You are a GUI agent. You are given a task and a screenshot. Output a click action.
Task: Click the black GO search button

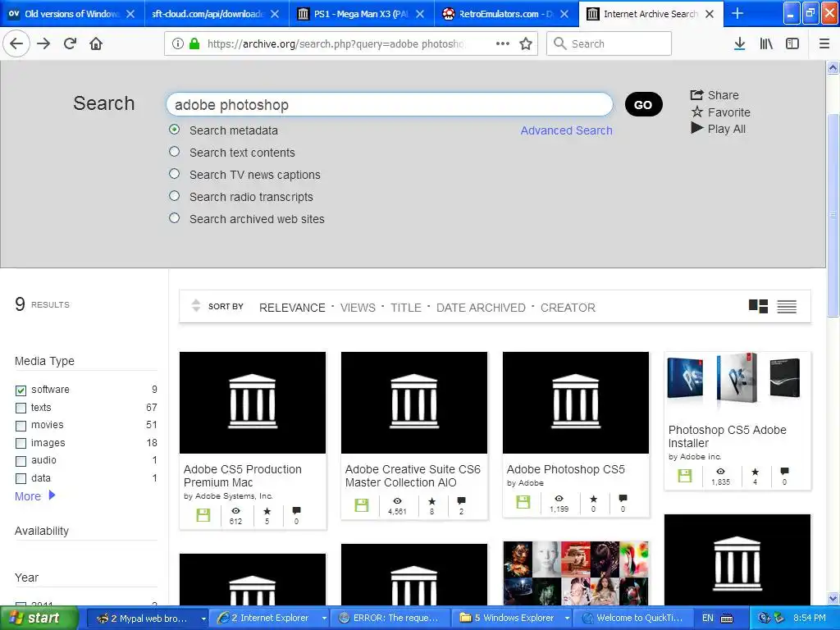coord(643,104)
